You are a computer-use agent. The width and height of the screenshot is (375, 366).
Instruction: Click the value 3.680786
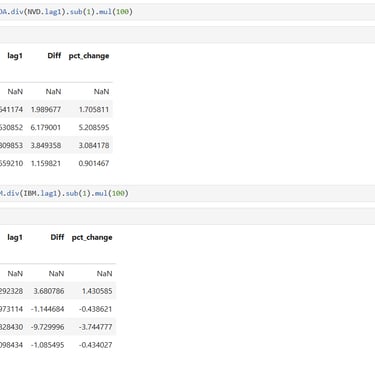point(49,291)
